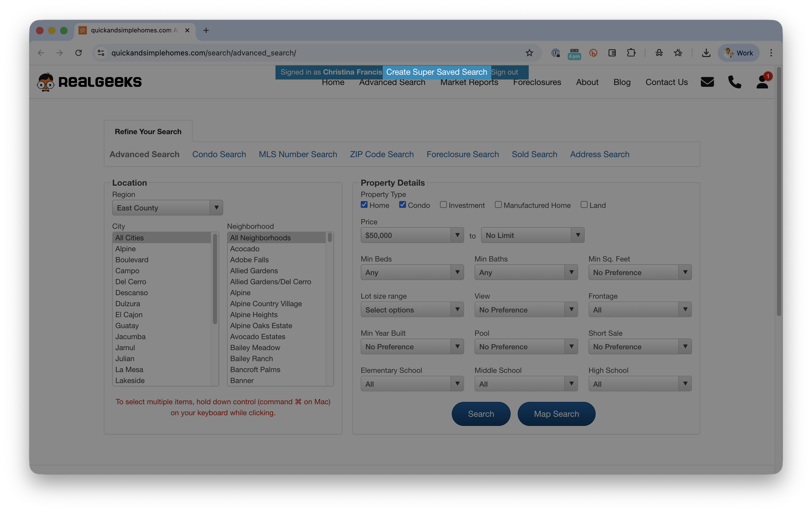Image resolution: width=812 pixels, height=513 pixels.
Task: Check the Land property type checkbox
Action: [584, 204]
